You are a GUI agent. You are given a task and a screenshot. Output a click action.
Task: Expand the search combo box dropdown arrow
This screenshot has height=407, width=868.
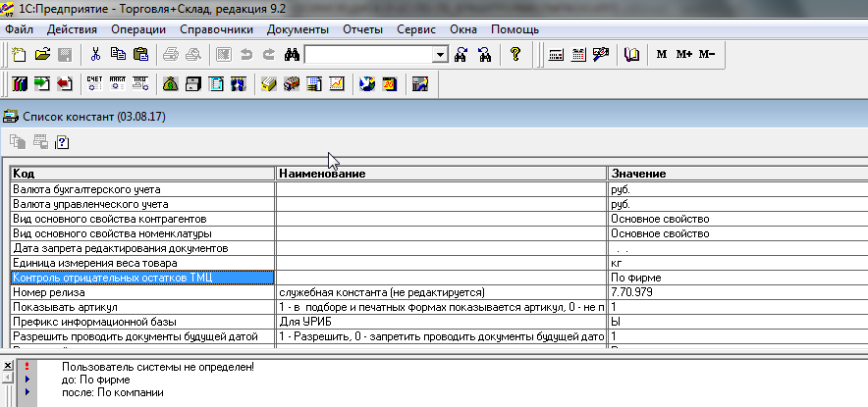click(x=441, y=54)
